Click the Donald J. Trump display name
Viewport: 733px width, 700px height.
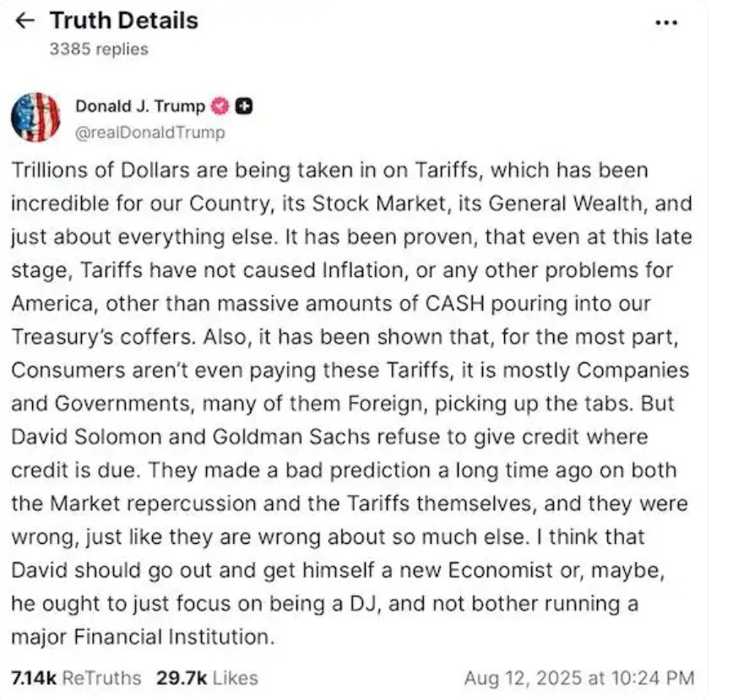pos(139,106)
